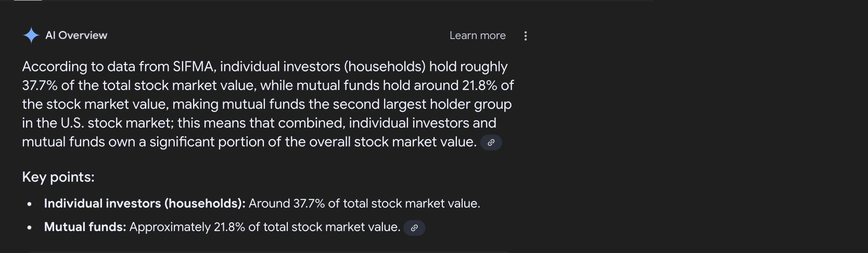Click text Around 37.7% of total stock market value

pyautogui.click(x=364, y=204)
